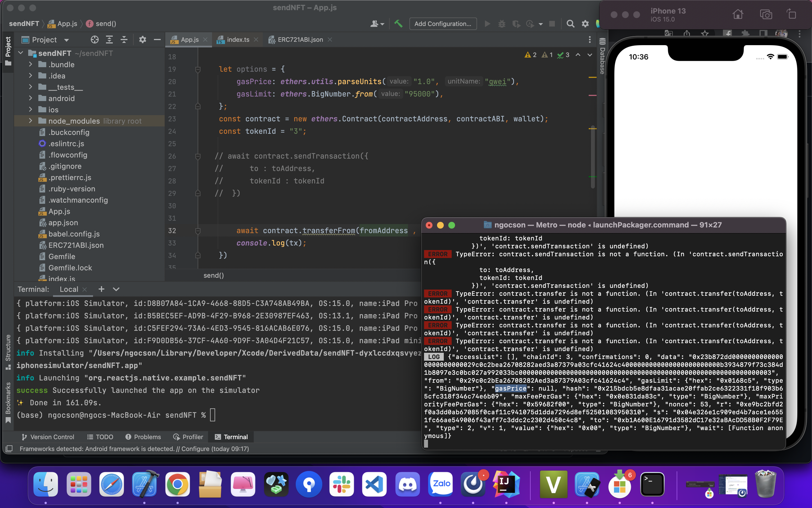Expand the .bundle folder

[x=30, y=64]
